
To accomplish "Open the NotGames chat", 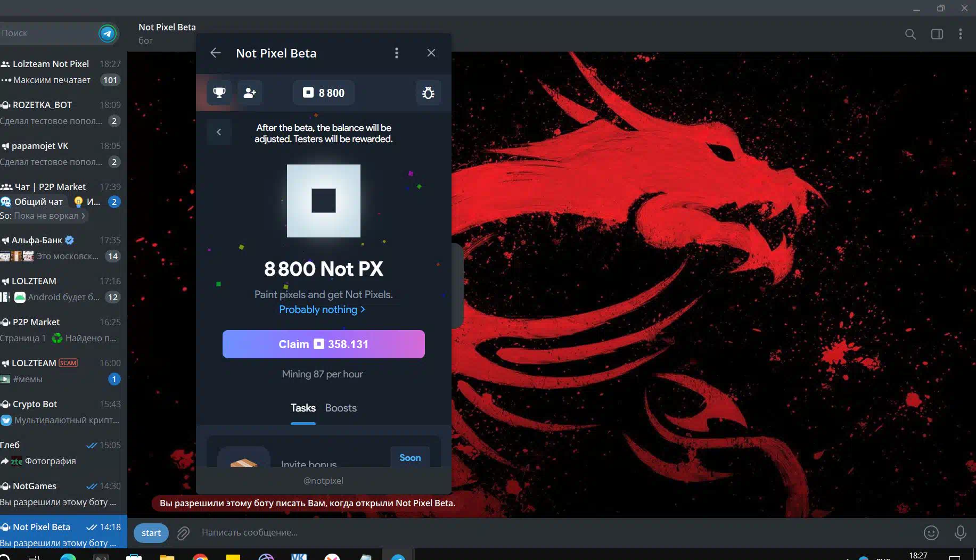I will 63,494.
